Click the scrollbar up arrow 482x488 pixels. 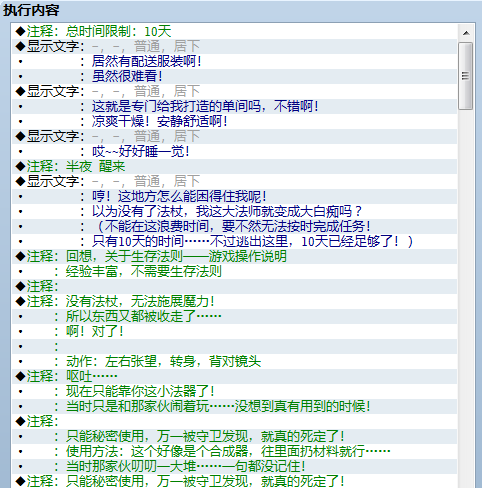tap(466, 33)
